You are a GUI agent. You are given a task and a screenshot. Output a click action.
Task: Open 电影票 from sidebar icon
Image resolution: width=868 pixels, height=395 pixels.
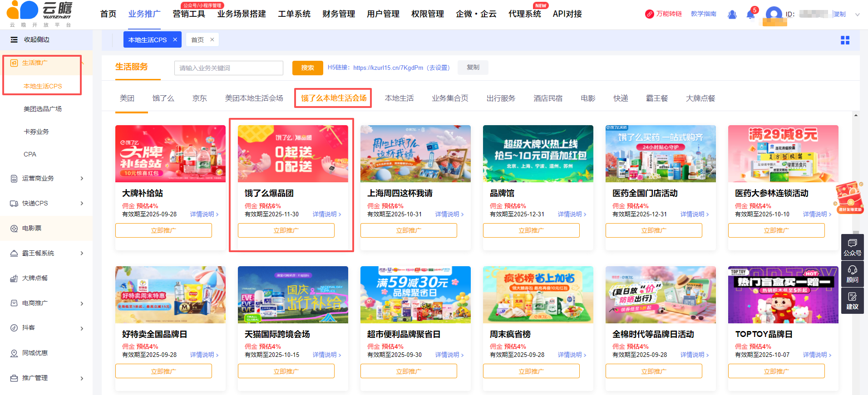pyautogui.click(x=14, y=229)
